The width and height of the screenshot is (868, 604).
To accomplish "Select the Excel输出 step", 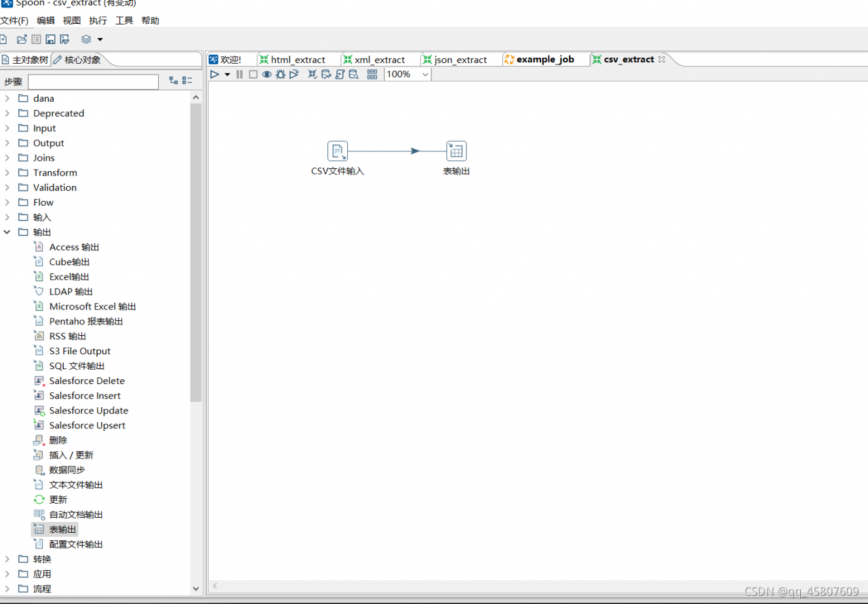I will coord(69,277).
